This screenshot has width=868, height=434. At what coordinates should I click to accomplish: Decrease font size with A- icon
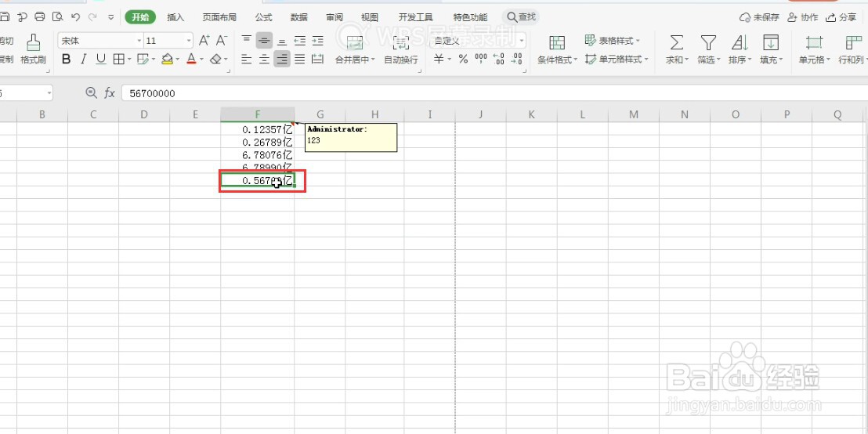click(222, 41)
